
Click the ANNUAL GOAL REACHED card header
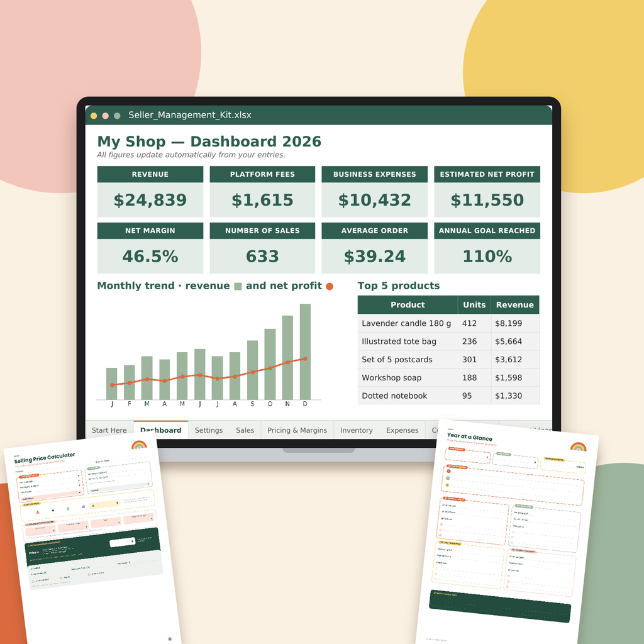tap(487, 230)
